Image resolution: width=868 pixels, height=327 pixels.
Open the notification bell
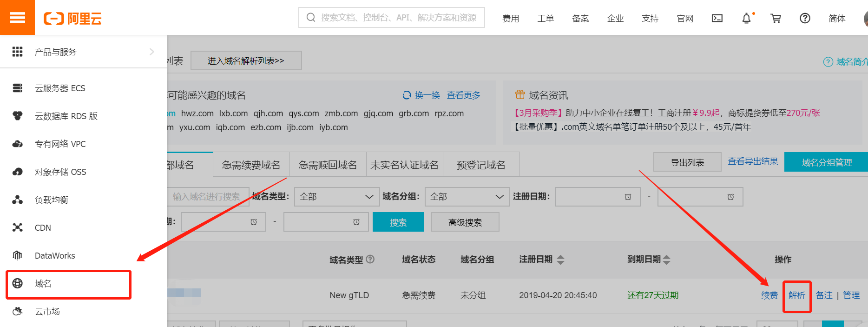[x=746, y=18]
